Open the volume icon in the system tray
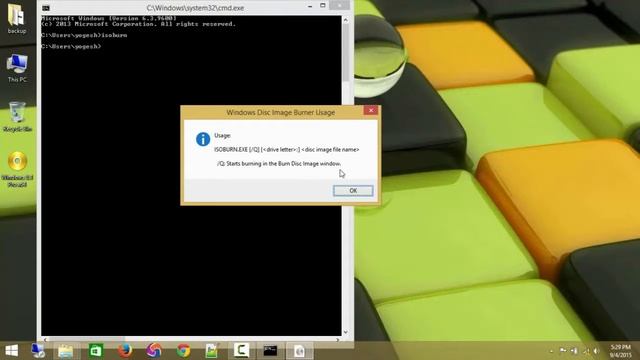 pos(596,351)
